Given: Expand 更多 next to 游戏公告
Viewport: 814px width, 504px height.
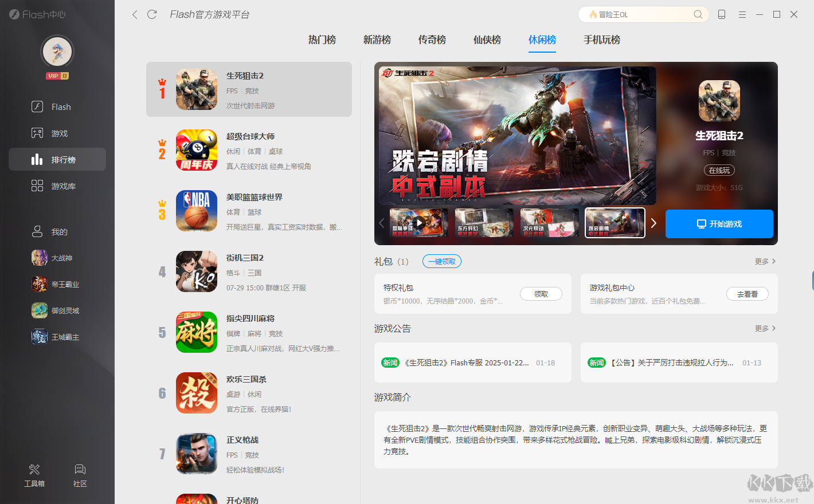Looking at the screenshot, I should [x=765, y=328].
